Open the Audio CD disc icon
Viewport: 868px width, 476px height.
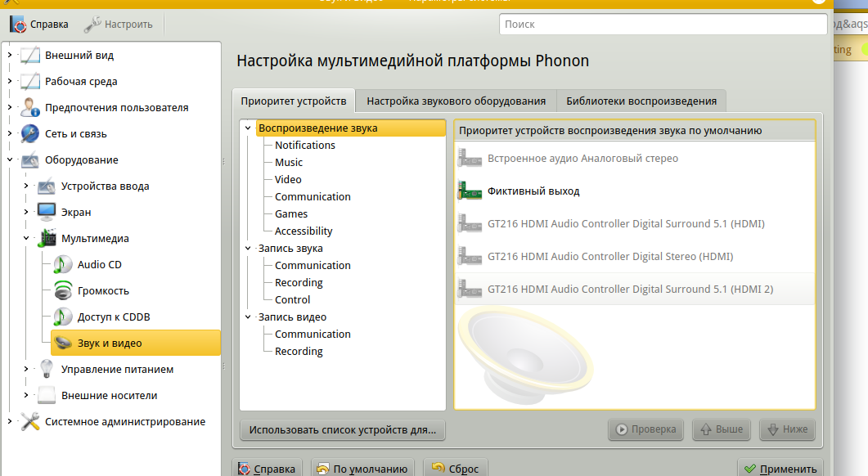(x=62, y=264)
